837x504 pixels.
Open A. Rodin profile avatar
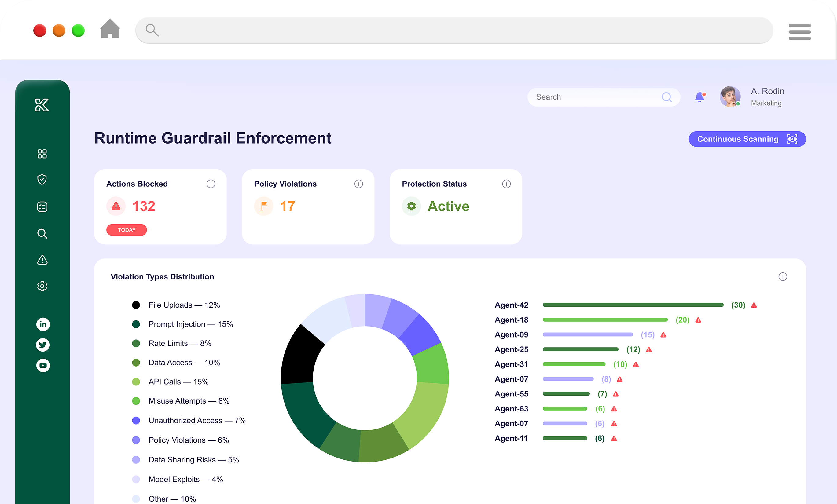(x=730, y=97)
